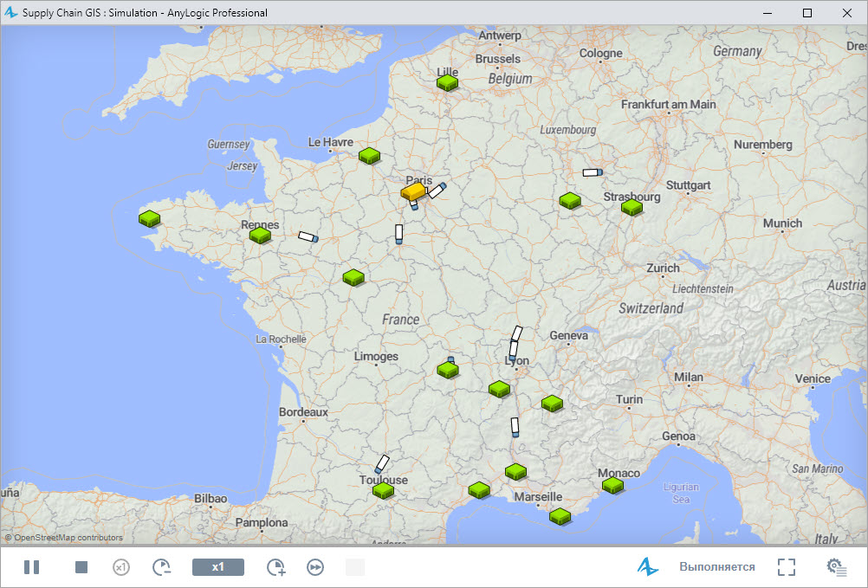The width and height of the screenshot is (868, 588).
Task: Click the AnyLogic icon in the title bar
Action: coord(10,12)
